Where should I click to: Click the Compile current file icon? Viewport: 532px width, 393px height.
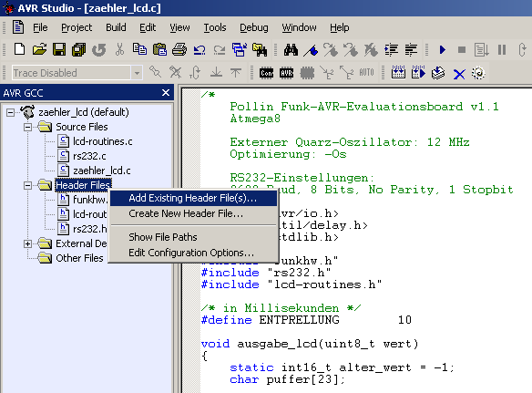tap(438, 73)
